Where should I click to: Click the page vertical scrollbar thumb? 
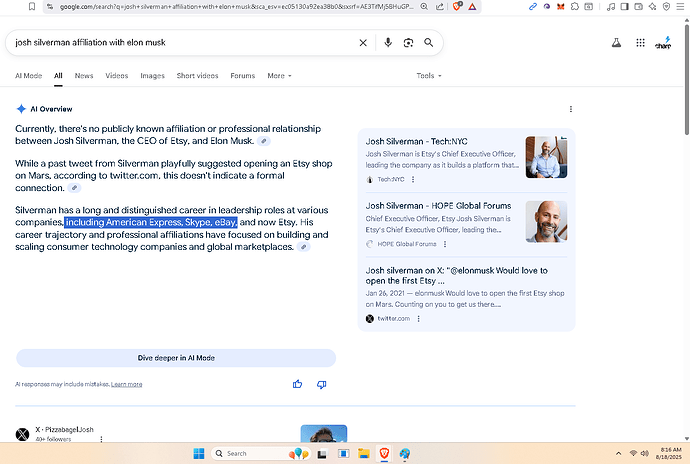pyautogui.click(x=686, y=79)
